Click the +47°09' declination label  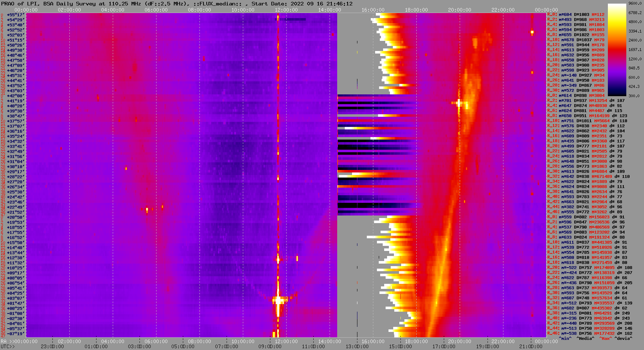(x=16, y=65)
